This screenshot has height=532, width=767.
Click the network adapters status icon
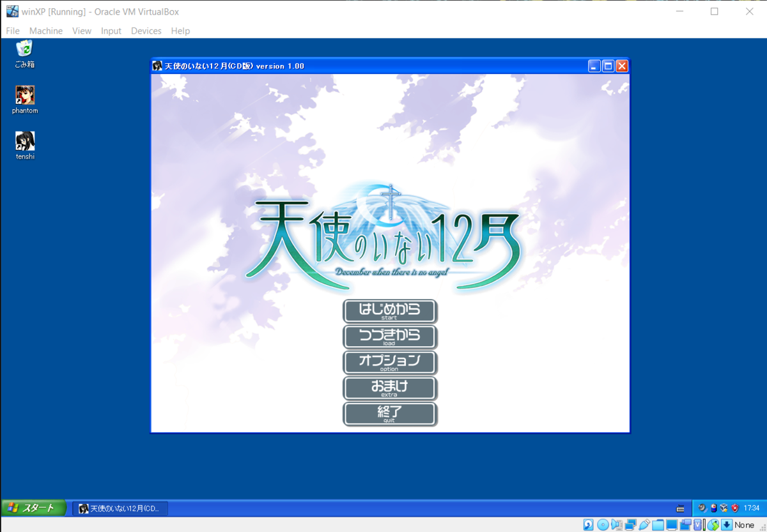[631, 525]
